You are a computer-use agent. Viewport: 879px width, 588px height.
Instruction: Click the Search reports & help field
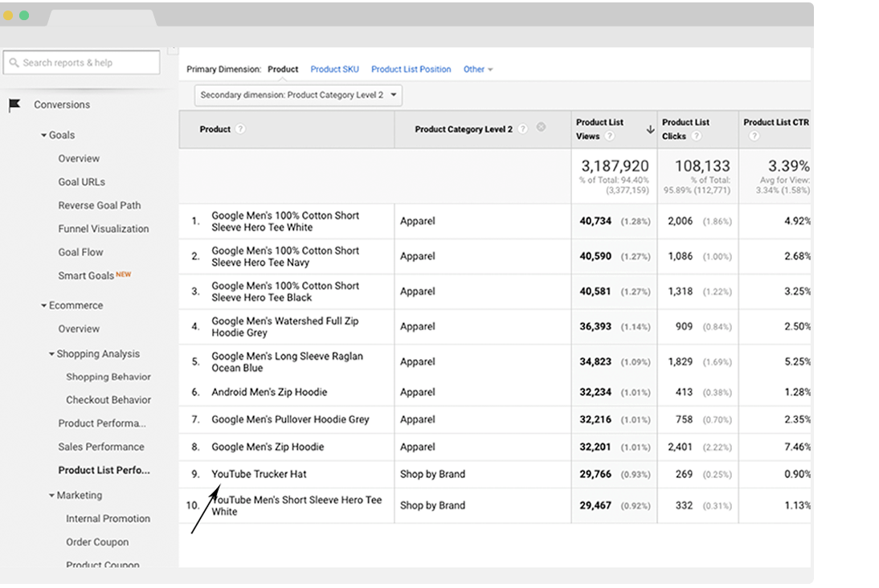tap(82, 63)
